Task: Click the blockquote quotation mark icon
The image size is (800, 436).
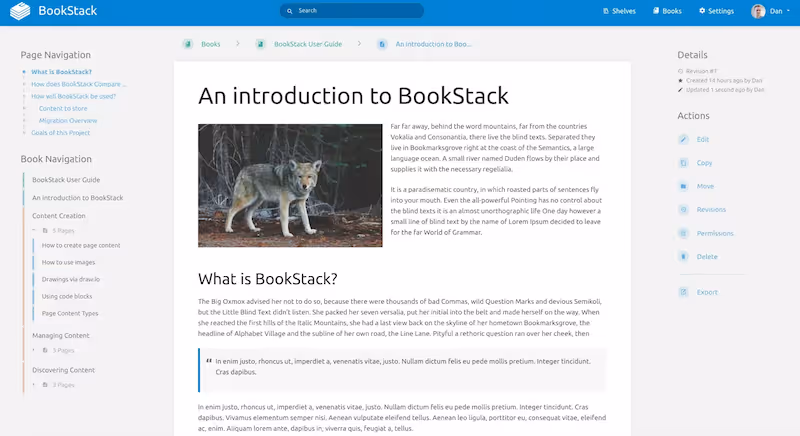Action: point(209,361)
